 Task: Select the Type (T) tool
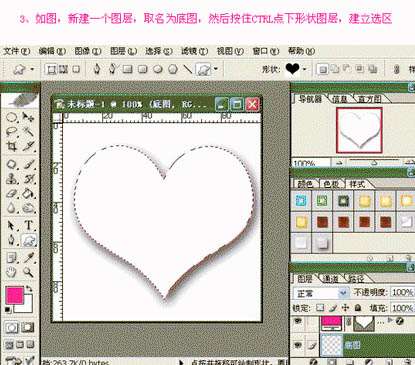coord(29,226)
